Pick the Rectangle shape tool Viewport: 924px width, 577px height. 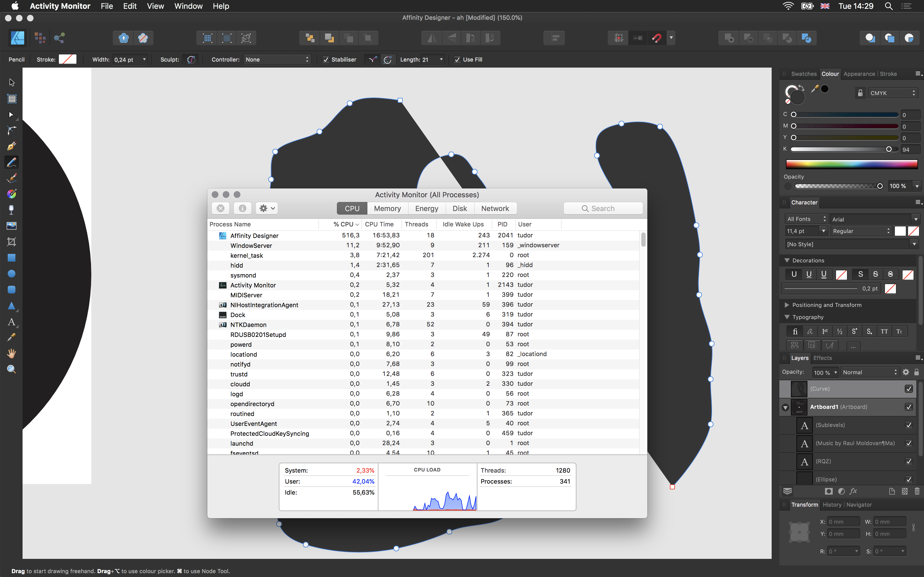coord(12,258)
